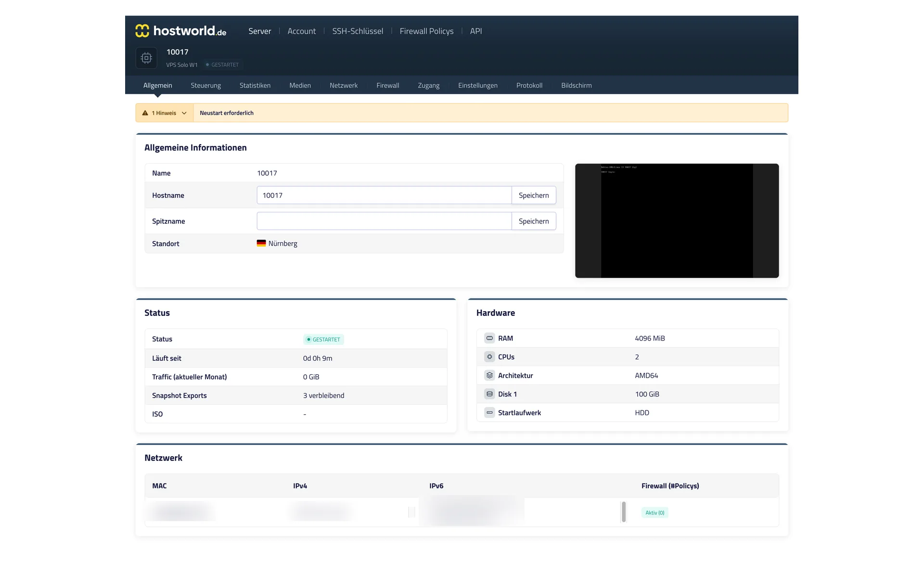
Task: Go to SSH-Schlüssel in the top navigation
Action: (358, 31)
